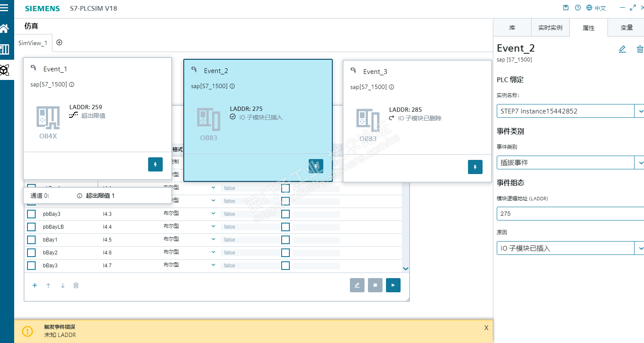This screenshot has height=343, width=644.
Task: Delete Event_2 using the properties trash icon
Action: click(640, 49)
